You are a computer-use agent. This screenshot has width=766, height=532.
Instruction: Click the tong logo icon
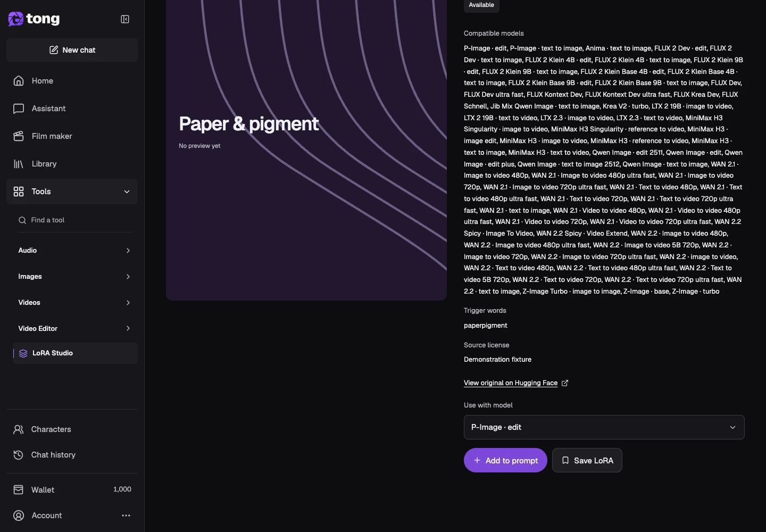point(16,19)
